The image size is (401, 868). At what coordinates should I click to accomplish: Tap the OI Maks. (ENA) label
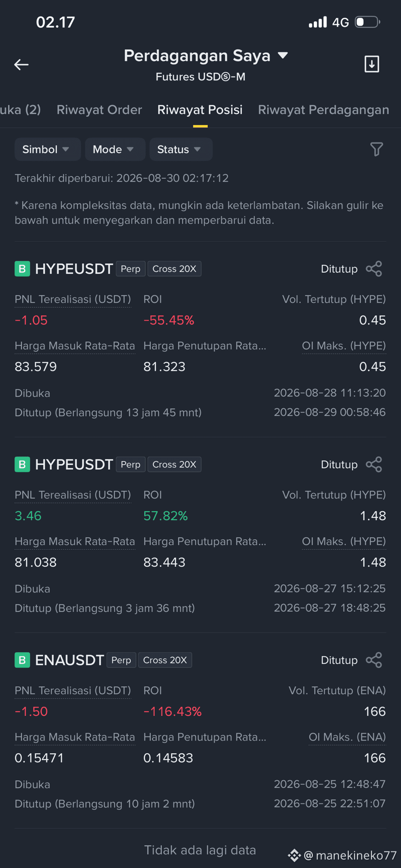click(347, 737)
